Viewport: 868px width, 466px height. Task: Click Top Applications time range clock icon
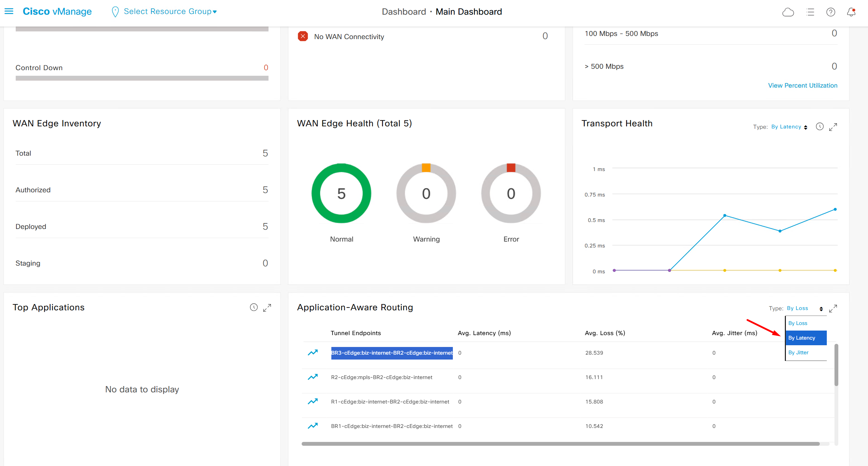(254, 308)
